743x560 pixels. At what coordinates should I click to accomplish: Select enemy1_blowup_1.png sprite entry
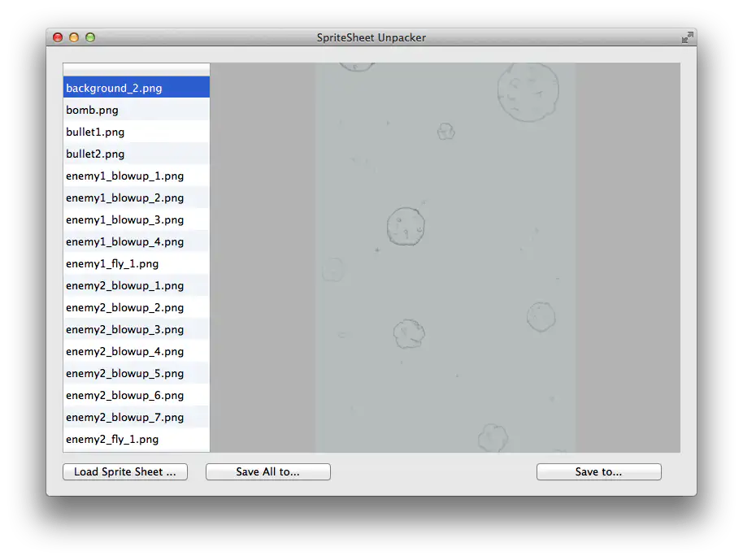coord(136,176)
